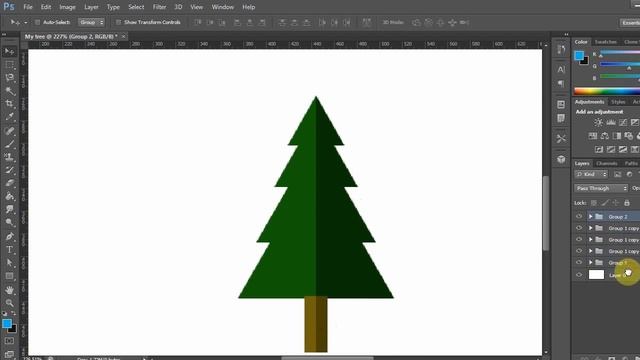Screen dimensions: 640x360
Task: Open the Filter menu
Action: point(159,7)
